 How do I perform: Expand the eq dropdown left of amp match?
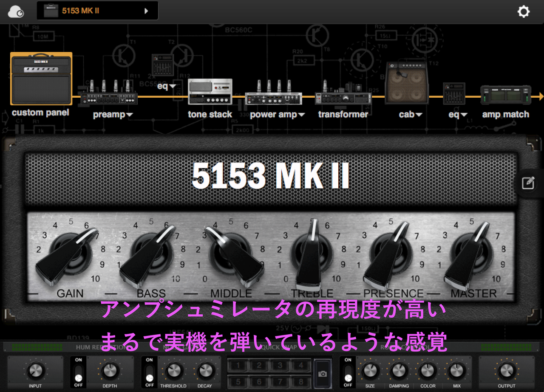click(x=458, y=115)
